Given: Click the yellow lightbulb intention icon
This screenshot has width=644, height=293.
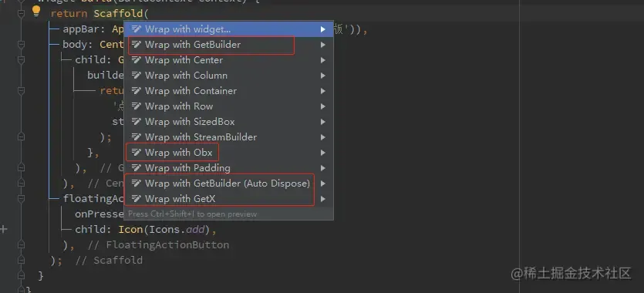Looking at the screenshot, I should coord(36,11).
